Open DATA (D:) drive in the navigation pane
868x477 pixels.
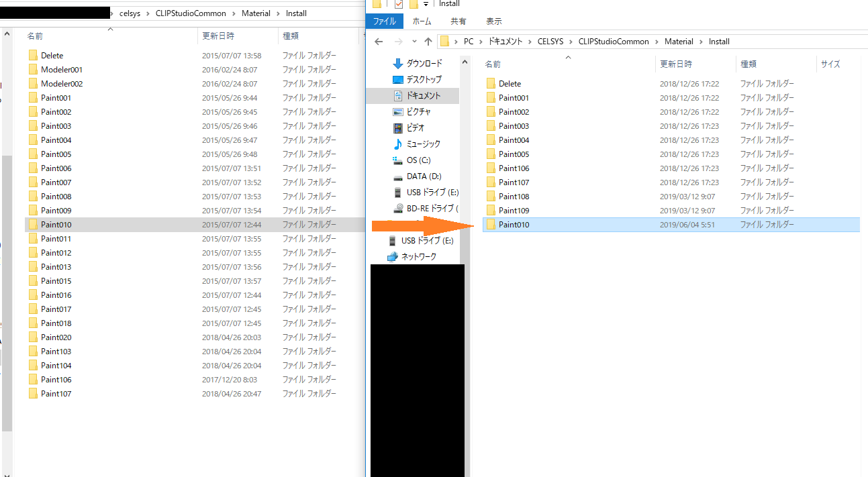(x=424, y=176)
